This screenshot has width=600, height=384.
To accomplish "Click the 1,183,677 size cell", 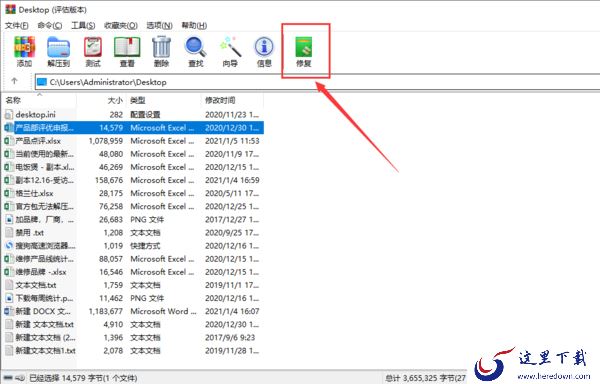I will point(106,311).
